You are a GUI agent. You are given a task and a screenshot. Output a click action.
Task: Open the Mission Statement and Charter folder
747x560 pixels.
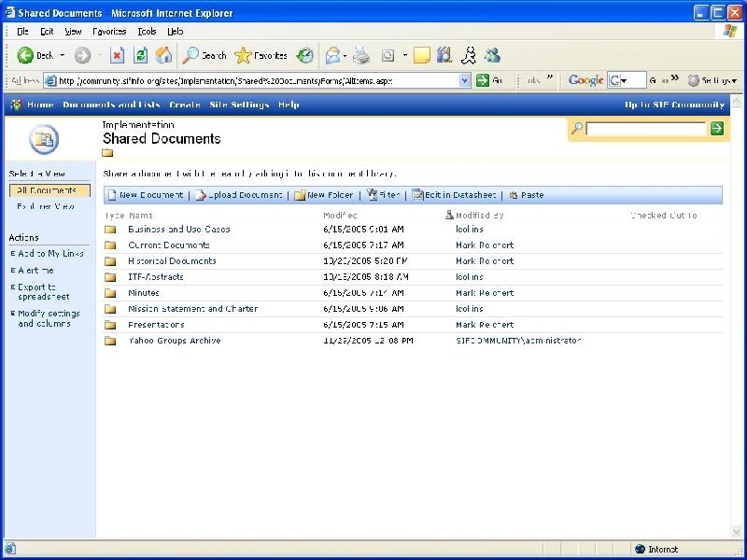click(x=193, y=309)
